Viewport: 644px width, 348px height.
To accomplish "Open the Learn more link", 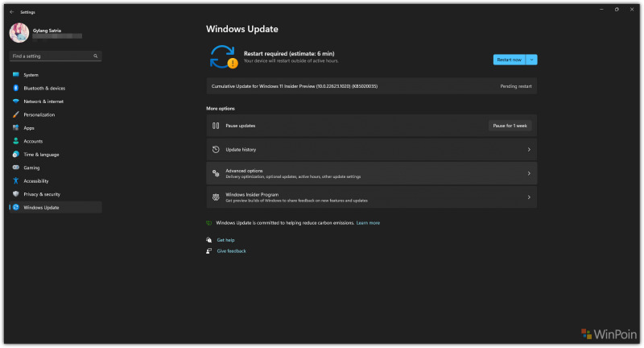I will 368,222.
